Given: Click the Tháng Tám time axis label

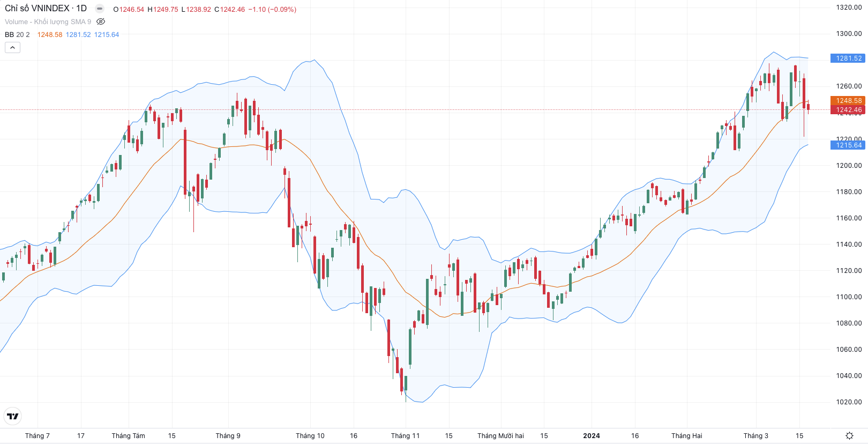Looking at the screenshot, I should pyautogui.click(x=129, y=436).
